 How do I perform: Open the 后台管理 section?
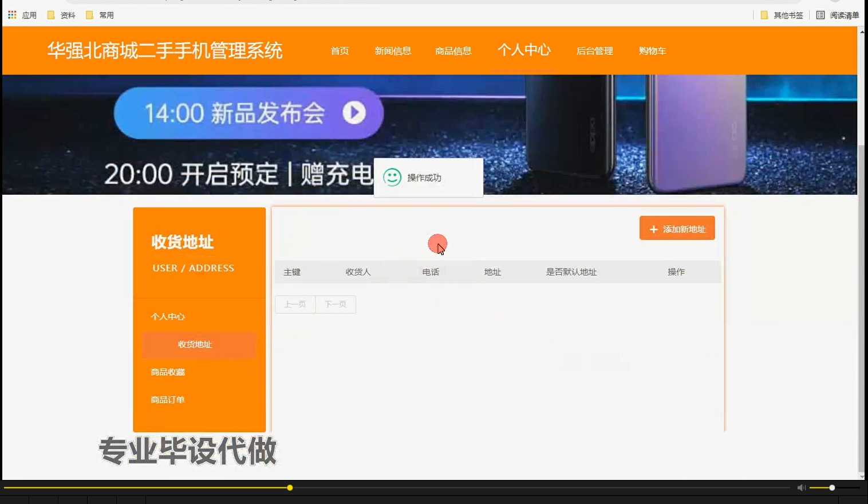[x=594, y=51]
